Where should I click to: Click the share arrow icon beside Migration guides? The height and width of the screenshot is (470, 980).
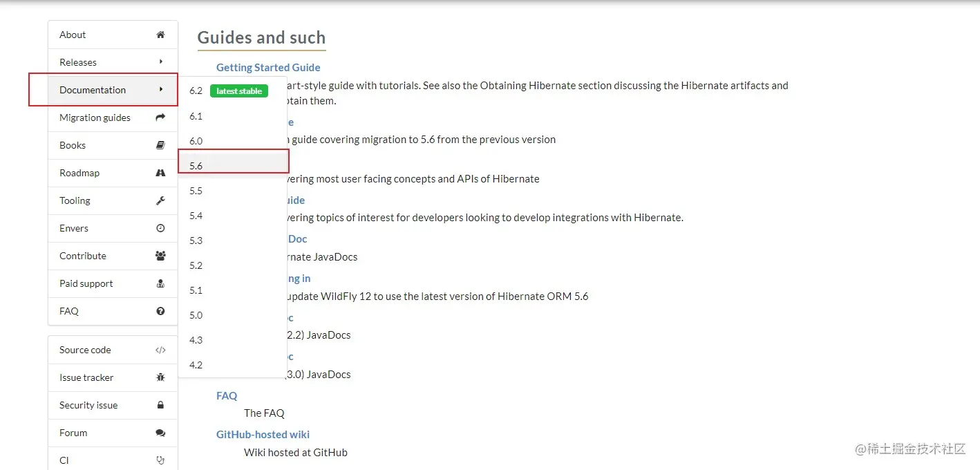click(160, 117)
